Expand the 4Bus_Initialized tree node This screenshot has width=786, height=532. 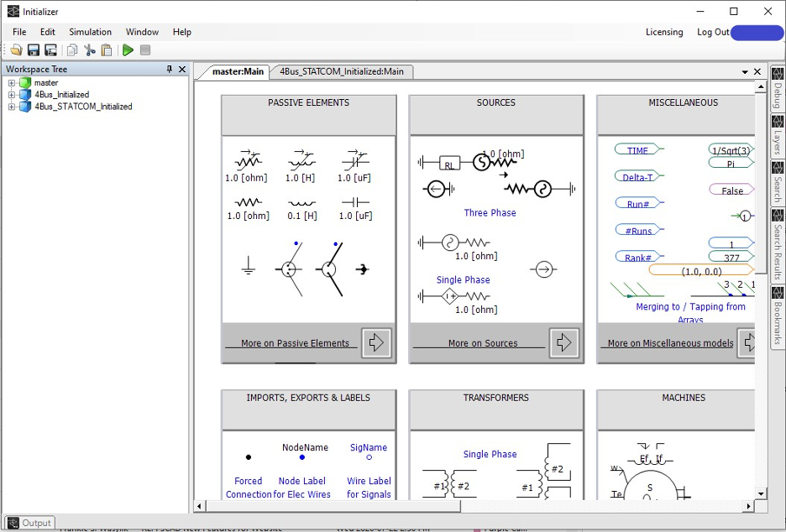click(12, 95)
